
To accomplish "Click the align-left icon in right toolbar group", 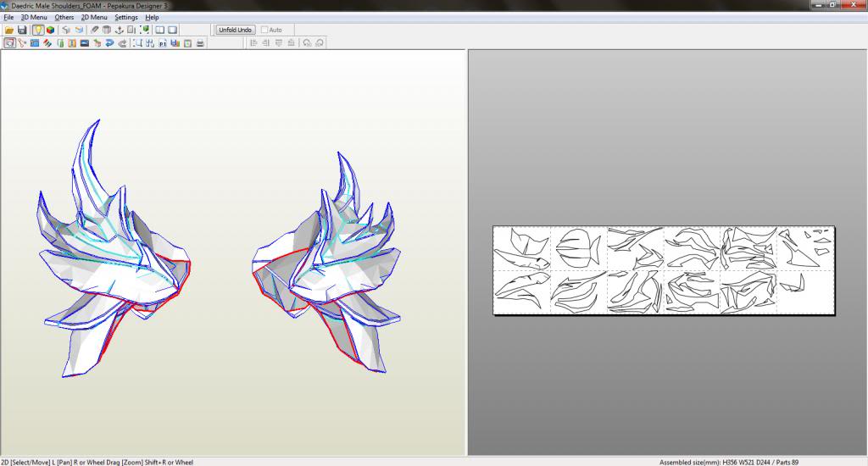I will tap(253, 42).
